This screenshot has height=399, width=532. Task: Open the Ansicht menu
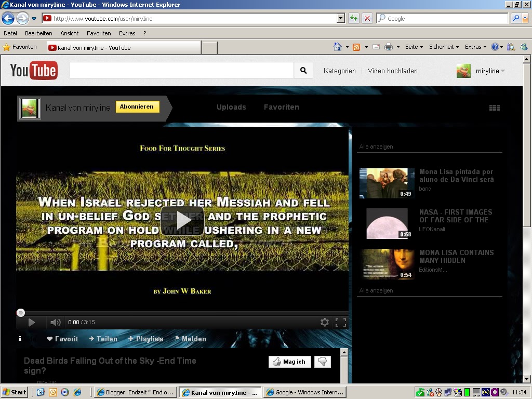69,33
